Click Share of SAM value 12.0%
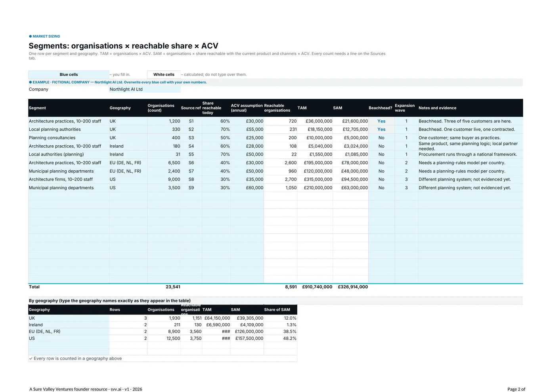The height and width of the screenshot is (392, 555). coord(280,318)
